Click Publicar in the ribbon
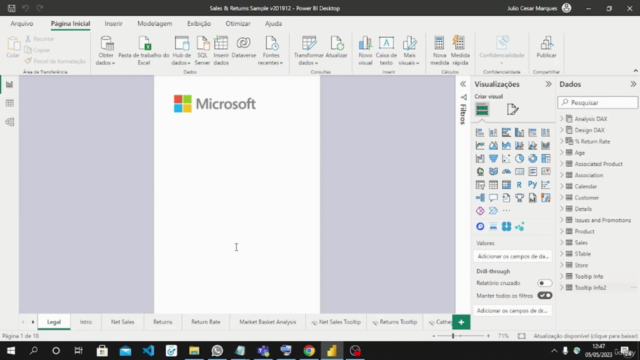Screen dimensions: 640x360 pos(546,47)
